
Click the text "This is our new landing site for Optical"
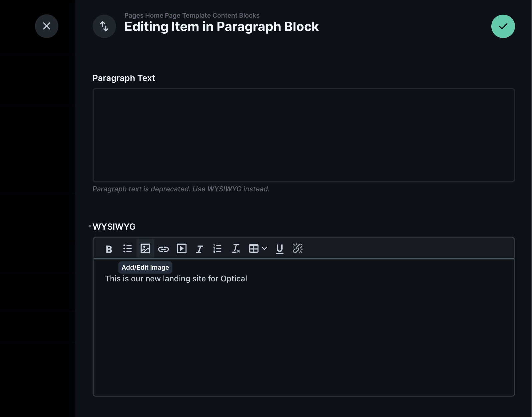pos(176,279)
